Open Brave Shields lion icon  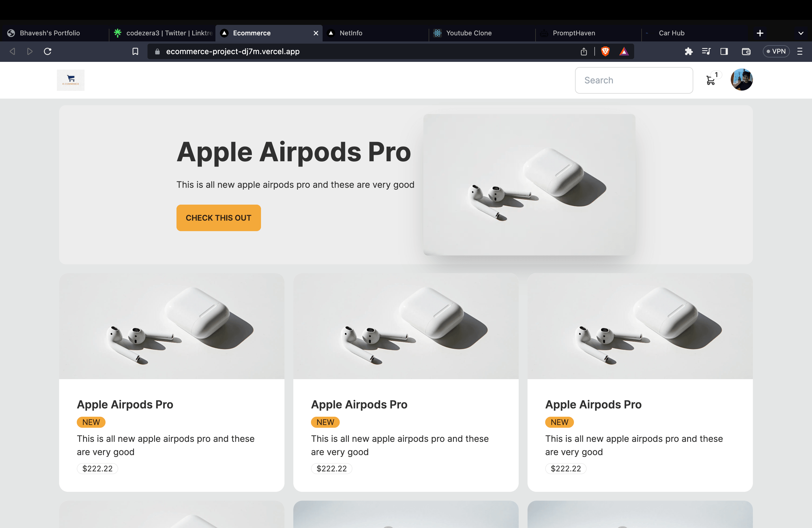[x=605, y=52]
